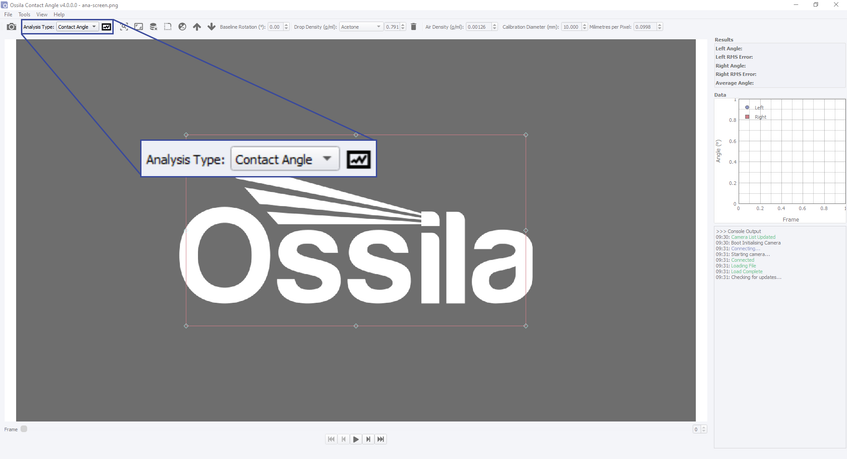Click the trash bin icon
This screenshot has width=847, height=459.
[x=413, y=26]
